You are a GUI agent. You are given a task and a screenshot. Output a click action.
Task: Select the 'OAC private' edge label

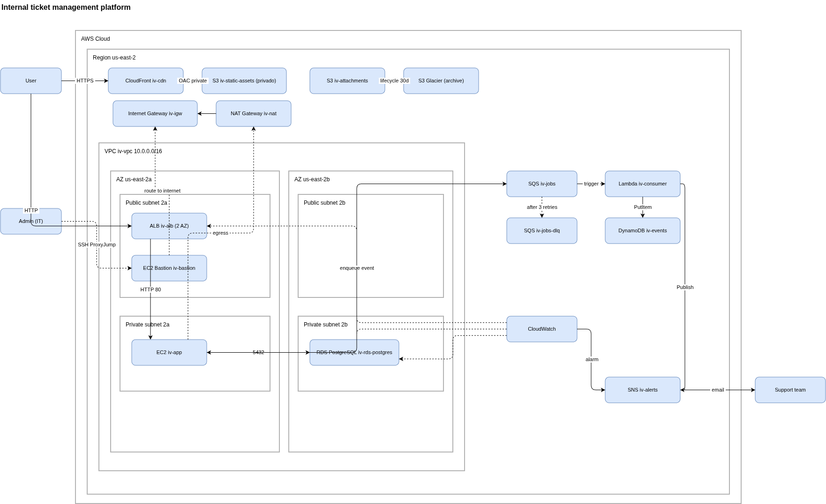click(x=193, y=81)
